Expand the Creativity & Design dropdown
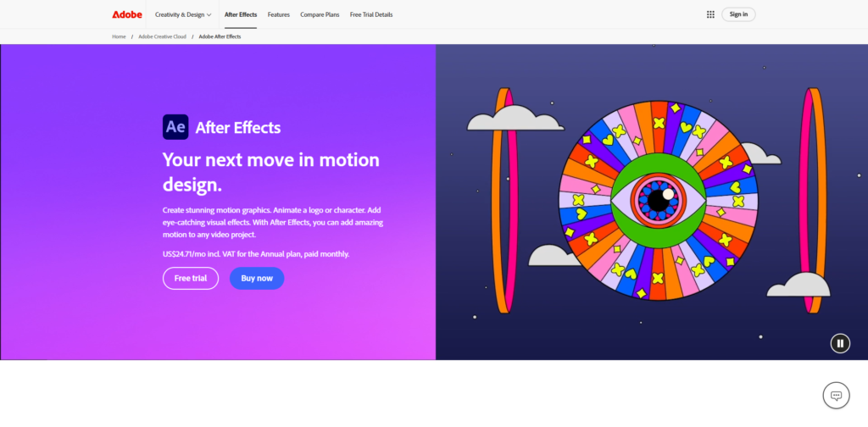868x427 pixels. click(183, 14)
